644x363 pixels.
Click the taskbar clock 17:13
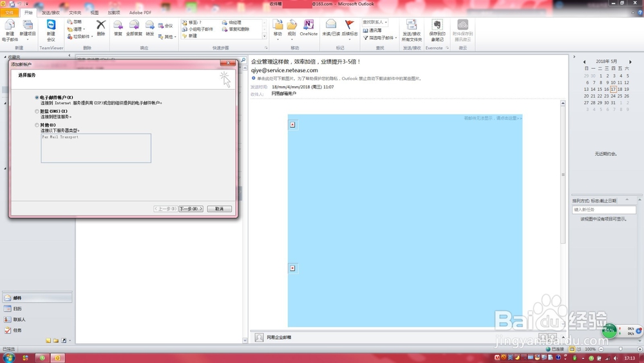coord(629,358)
